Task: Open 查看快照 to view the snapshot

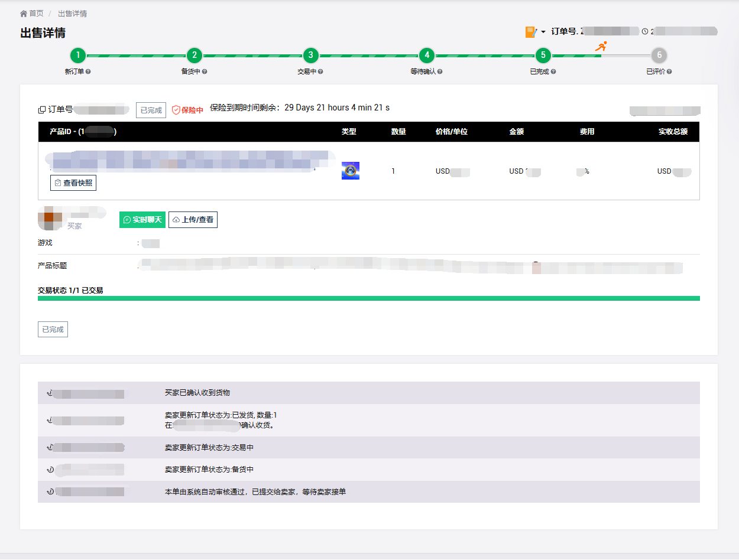Action: pos(73,183)
